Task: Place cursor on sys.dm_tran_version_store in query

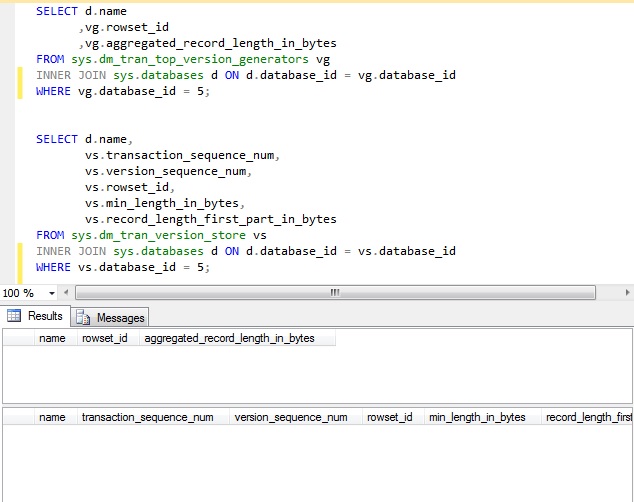Action: 159,235
